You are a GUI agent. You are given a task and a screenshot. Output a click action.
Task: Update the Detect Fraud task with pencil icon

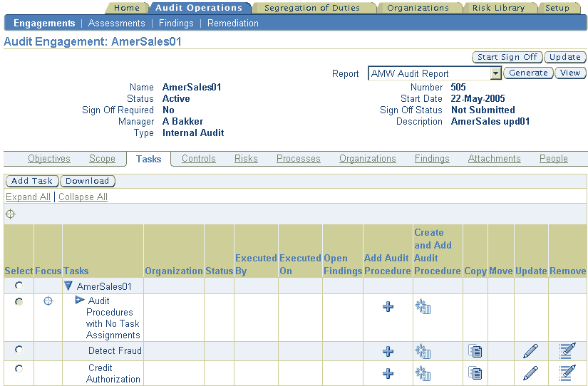pos(530,351)
